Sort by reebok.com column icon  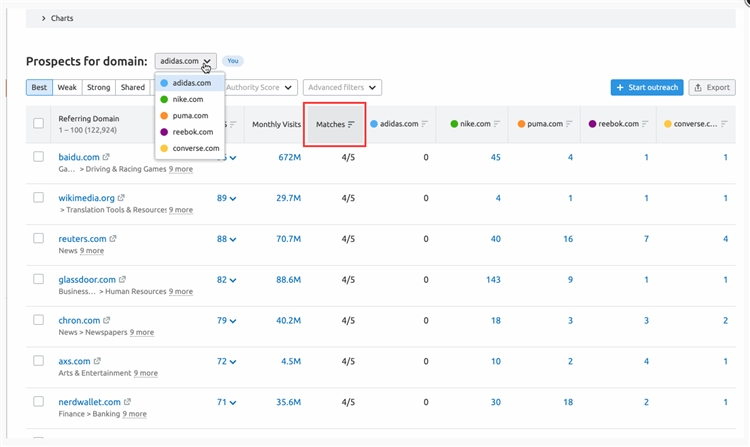point(645,124)
